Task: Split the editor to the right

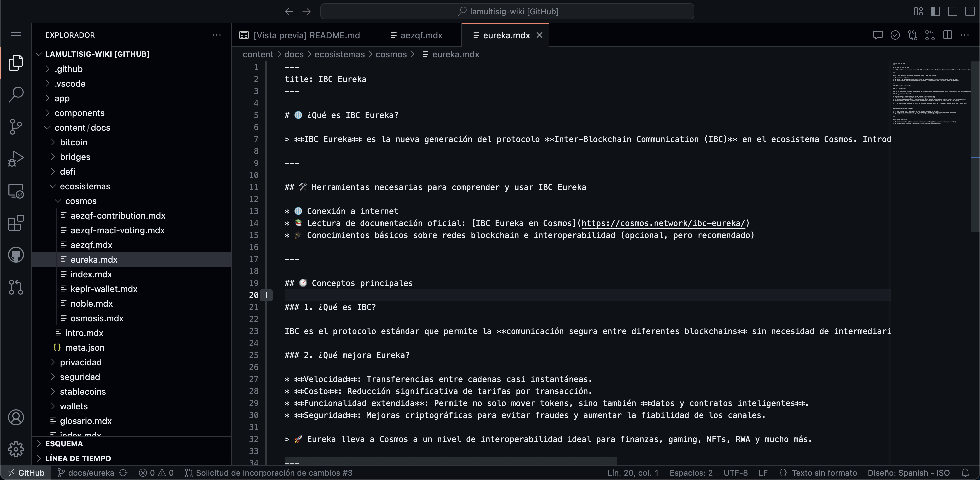Action: point(947,35)
